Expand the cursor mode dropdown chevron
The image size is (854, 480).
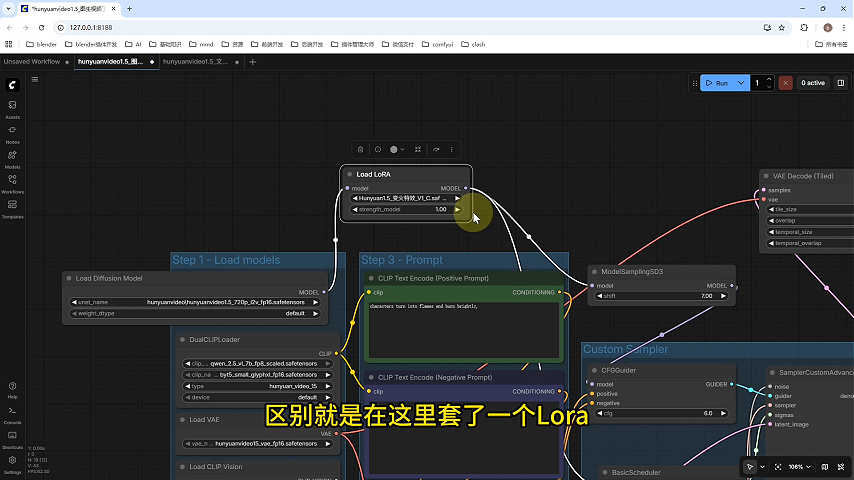762,467
